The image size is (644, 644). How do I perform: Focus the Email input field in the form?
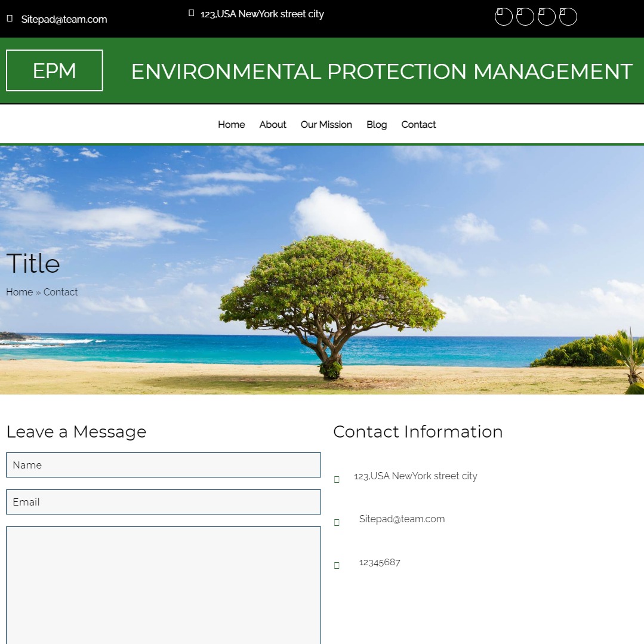[164, 502]
